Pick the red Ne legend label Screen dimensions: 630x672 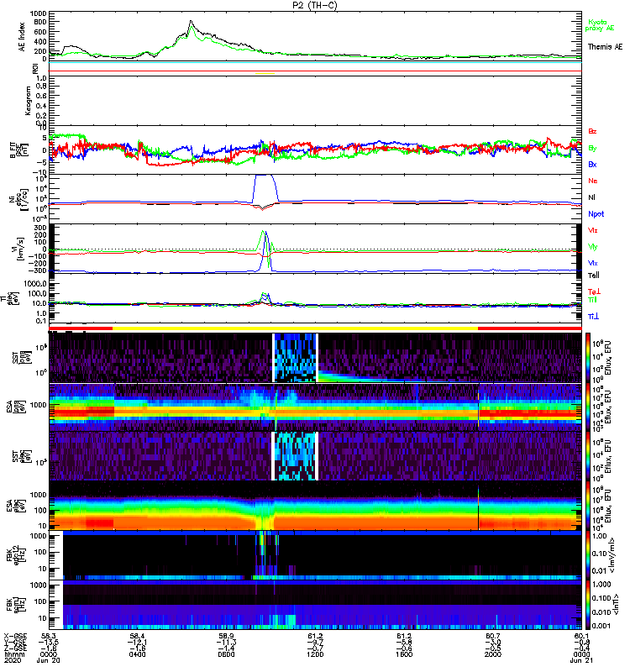coord(592,181)
